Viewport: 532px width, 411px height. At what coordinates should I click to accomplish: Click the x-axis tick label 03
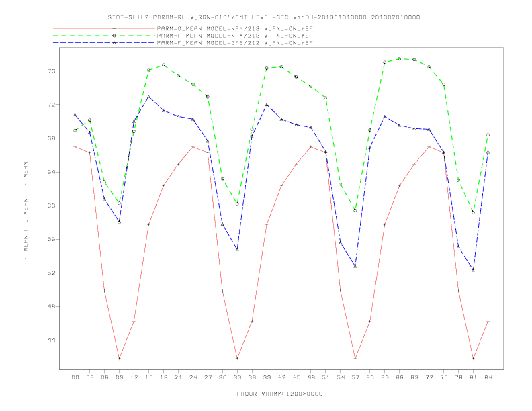point(90,377)
